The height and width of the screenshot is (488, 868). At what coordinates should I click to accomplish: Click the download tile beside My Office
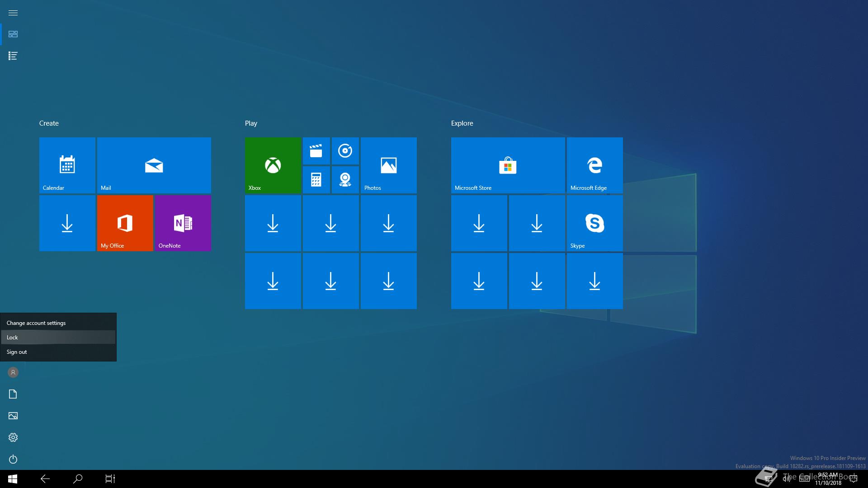67,223
